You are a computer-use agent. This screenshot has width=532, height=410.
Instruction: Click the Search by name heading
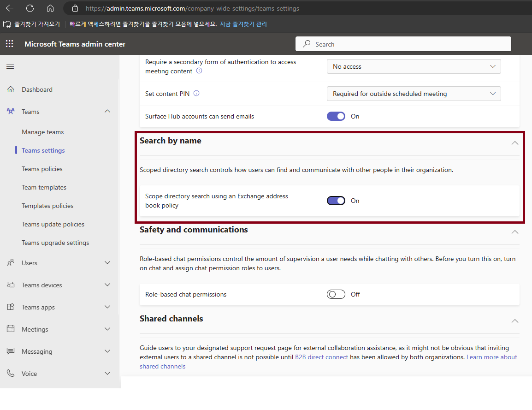[x=170, y=141]
